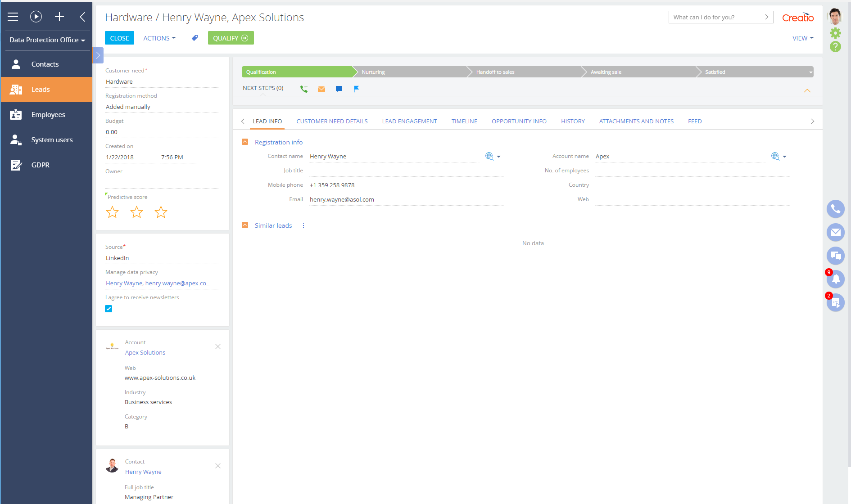Click the Job title input field

click(x=405, y=171)
